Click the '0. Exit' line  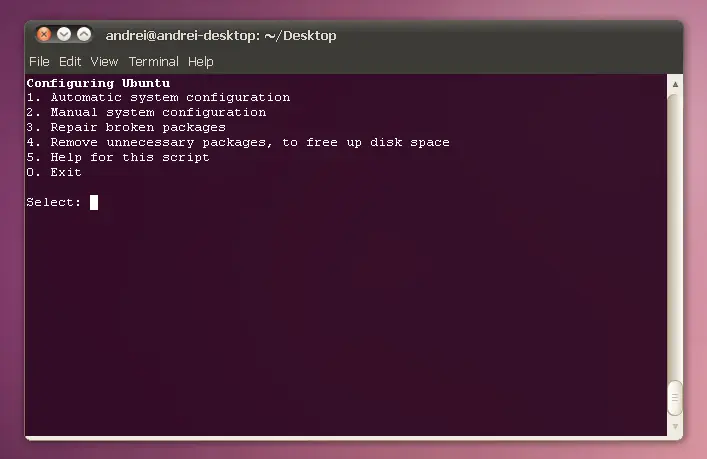(x=54, y=172)
